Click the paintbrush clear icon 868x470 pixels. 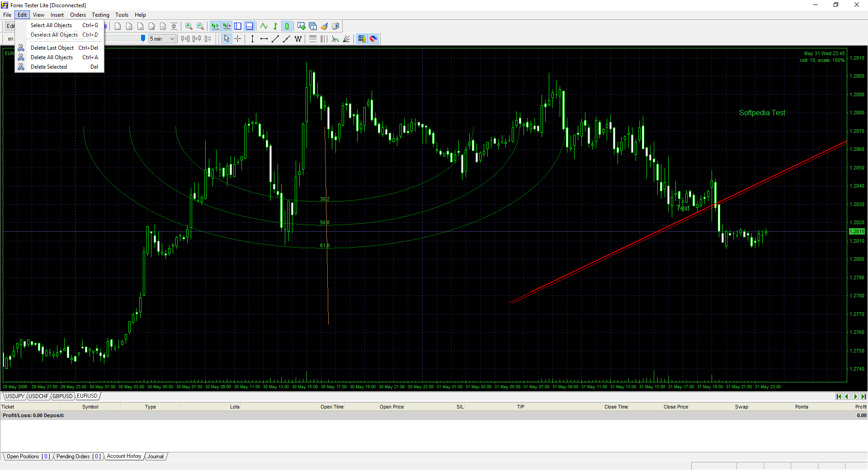point(324,26)
